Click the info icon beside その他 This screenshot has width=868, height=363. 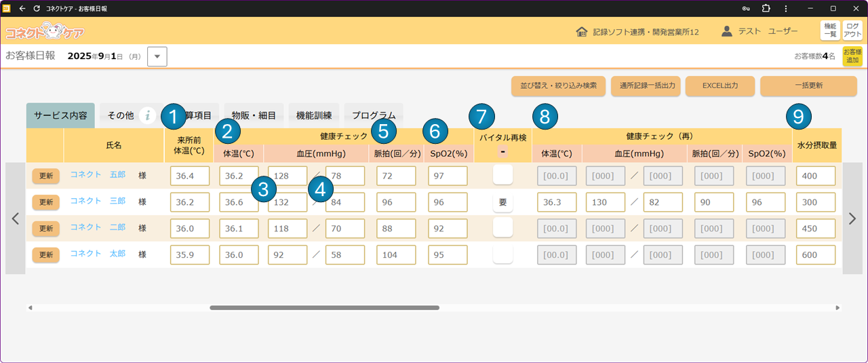pyautogui.click(x=147, y=115)
